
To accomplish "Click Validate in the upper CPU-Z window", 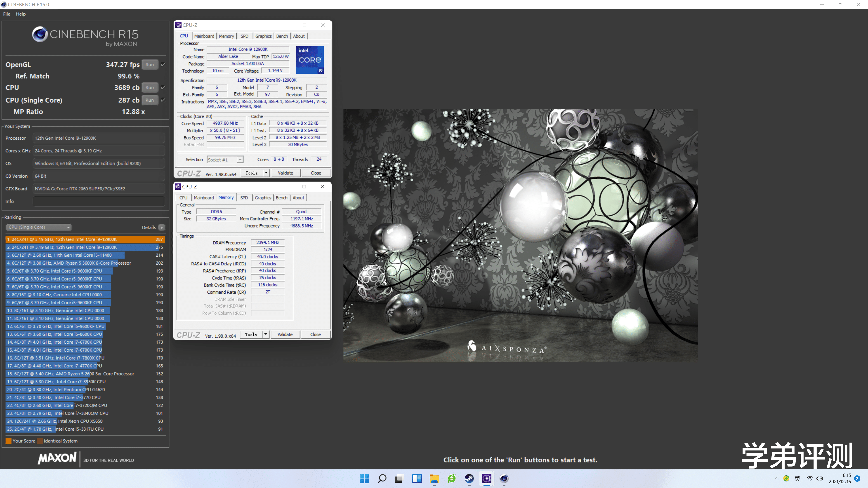I will pyautogui.click(x=285, y=173).
